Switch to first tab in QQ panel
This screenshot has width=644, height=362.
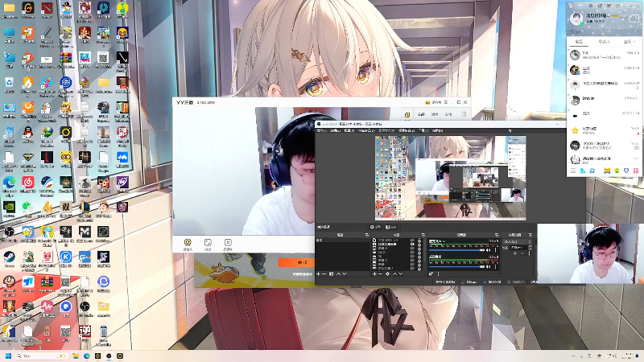point(579,42)
